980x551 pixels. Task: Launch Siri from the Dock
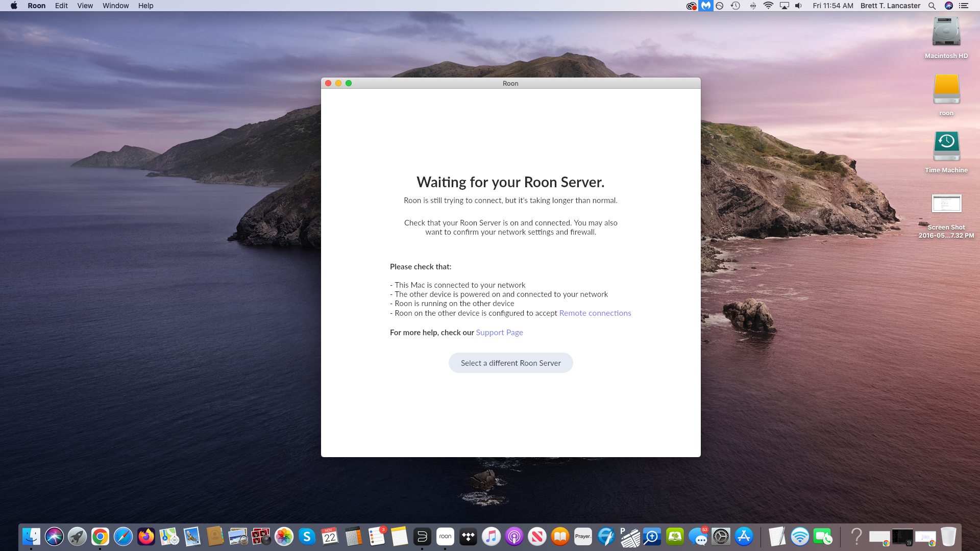click(54, 536)
